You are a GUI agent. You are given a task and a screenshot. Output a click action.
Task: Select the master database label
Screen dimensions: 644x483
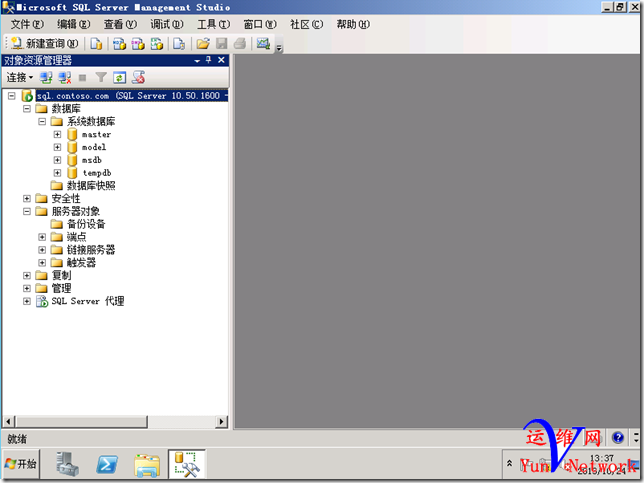(97, 134)
